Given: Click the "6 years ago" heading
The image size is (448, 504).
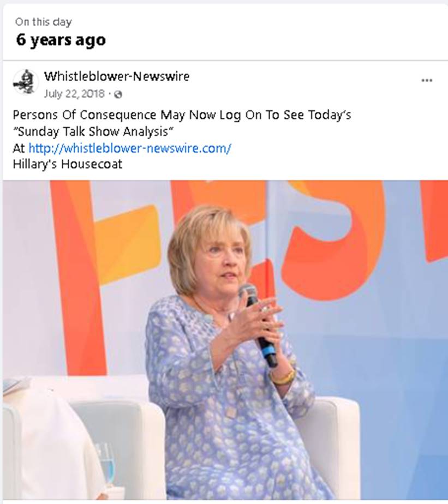Looking at the screenshot, I should [x=61, y=40].
